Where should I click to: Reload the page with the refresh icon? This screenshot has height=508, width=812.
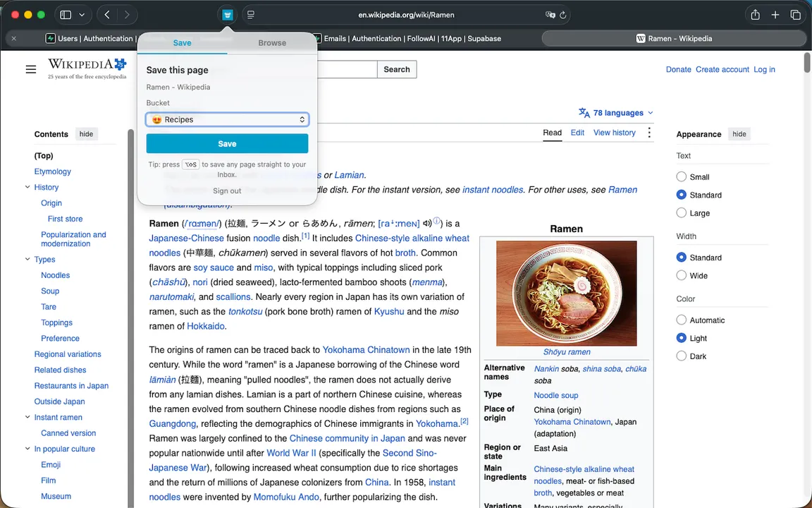[563, 15]
